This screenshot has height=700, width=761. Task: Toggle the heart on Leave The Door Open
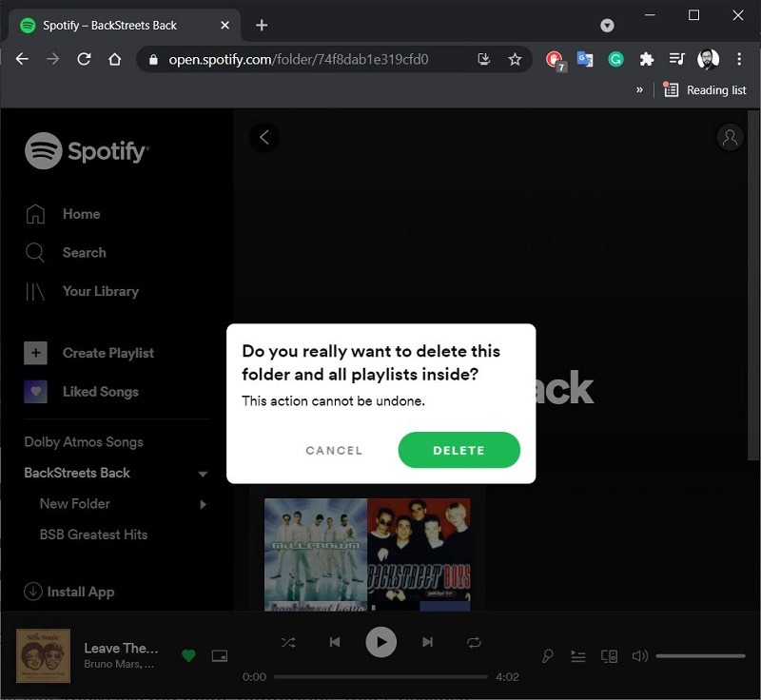pos(188,655)
